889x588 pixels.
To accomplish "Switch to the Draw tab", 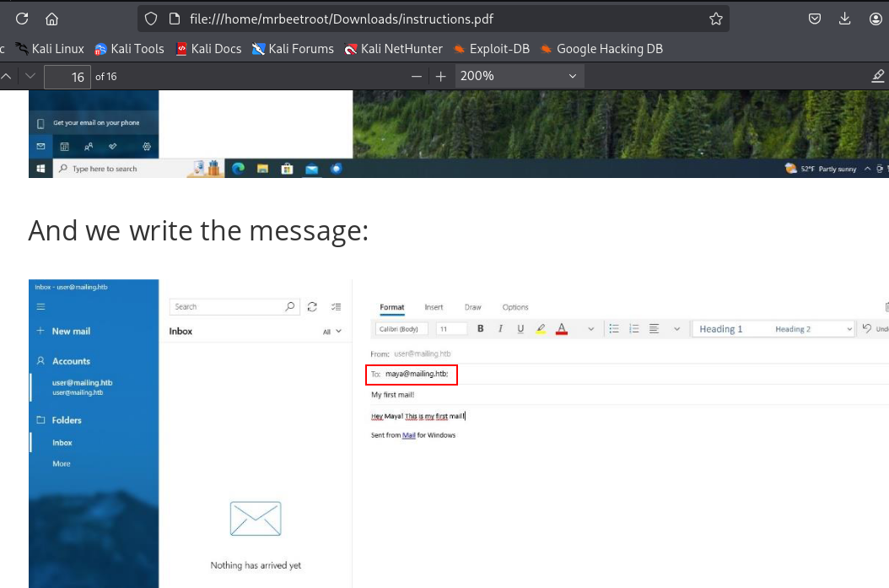I will [473, 307].
